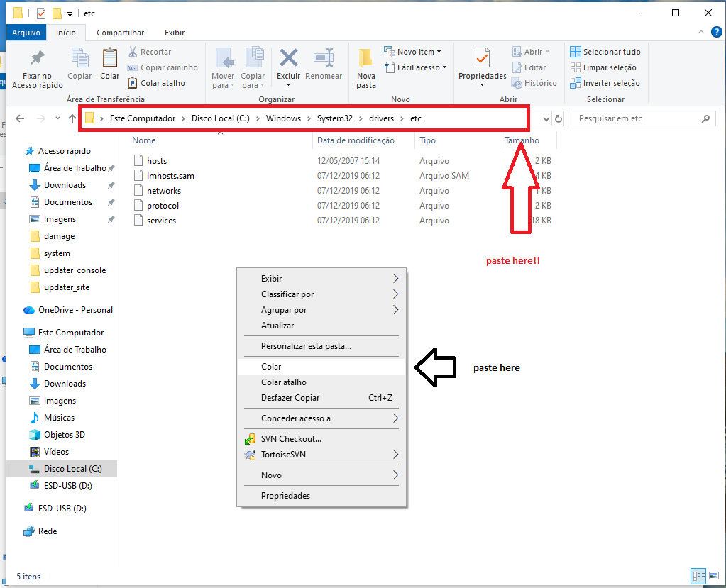Image resolution: width=726 pixels, height=588 pixels.
Task: Choose Colar in the context menu
Action: [321, 367]
